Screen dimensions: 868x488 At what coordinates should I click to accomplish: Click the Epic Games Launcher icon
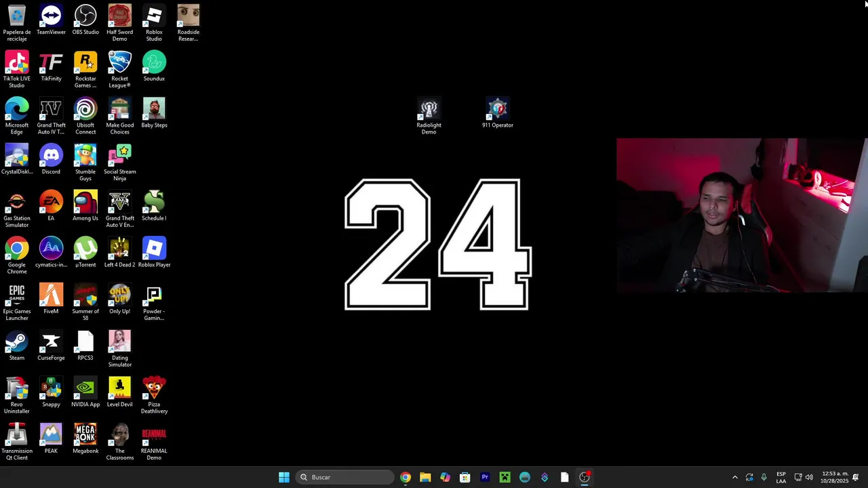pos(17,302)
